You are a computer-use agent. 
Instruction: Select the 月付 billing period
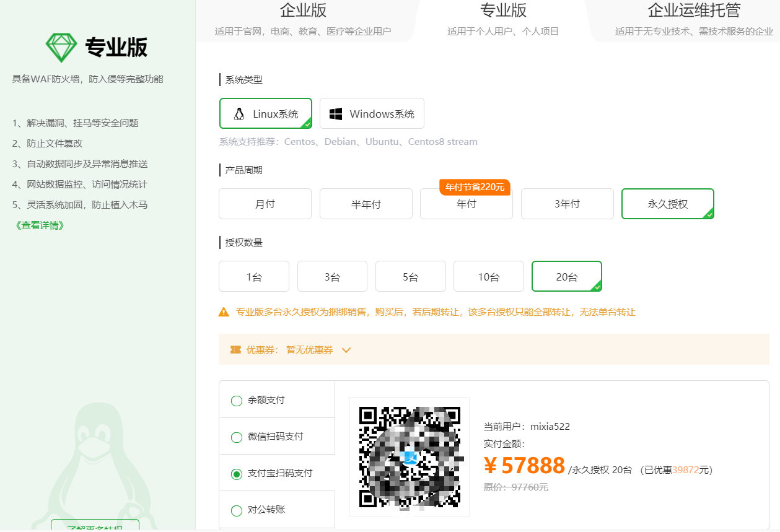pos(265,203)
